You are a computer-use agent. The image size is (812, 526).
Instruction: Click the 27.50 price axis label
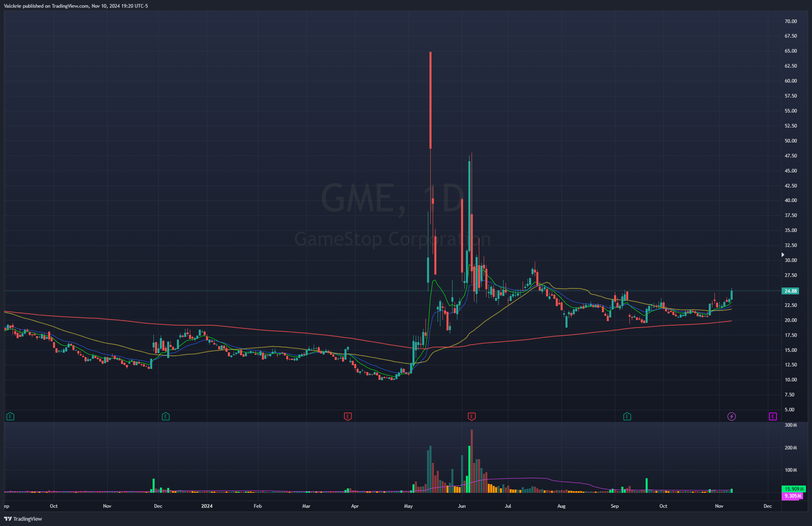[x=791, y=275]
